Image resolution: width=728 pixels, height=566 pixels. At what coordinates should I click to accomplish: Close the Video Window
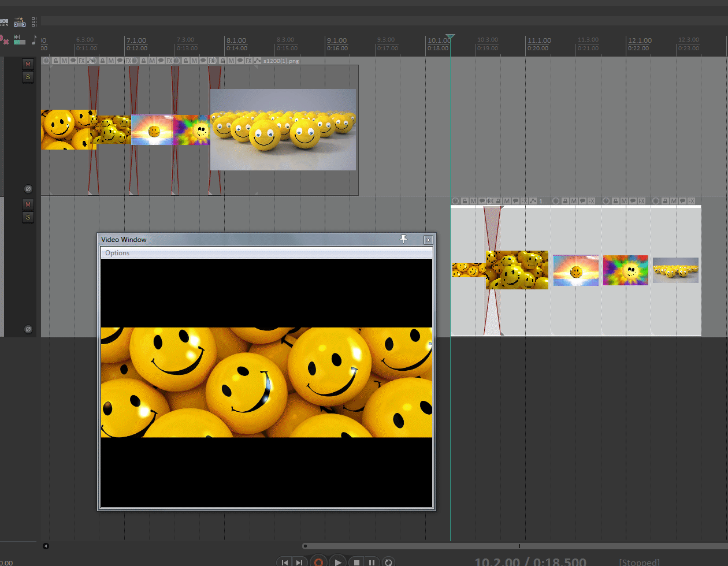pos(428,240)
